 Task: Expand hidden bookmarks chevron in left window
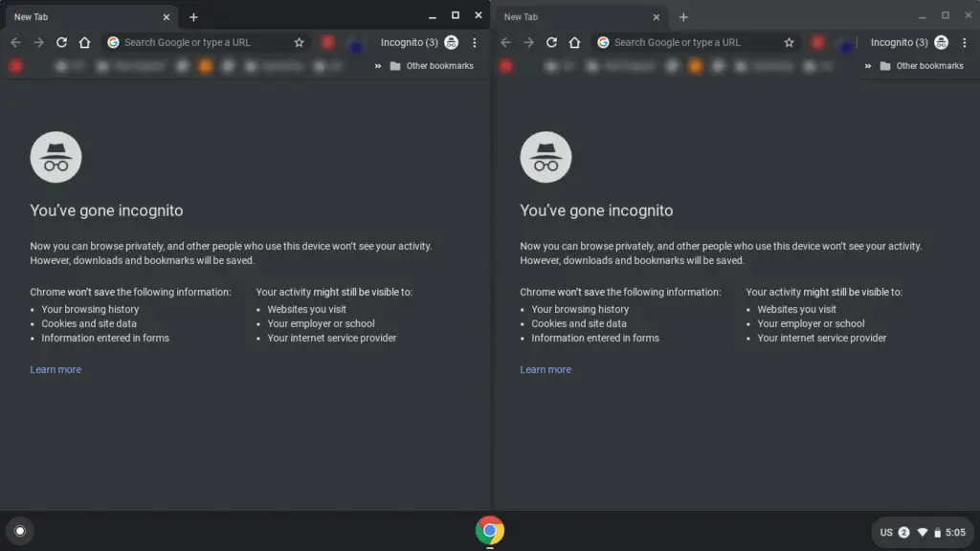[x=377, y=66]
